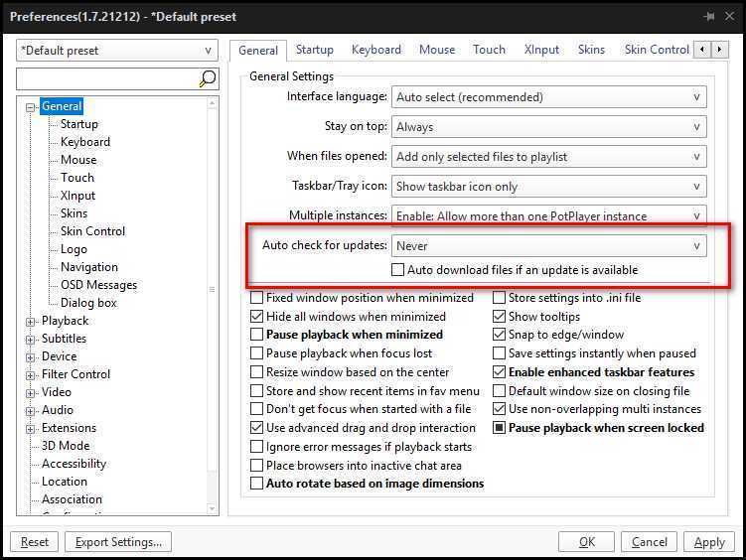
Task: Switch to the Mouse tab
Action: (437, 50)
